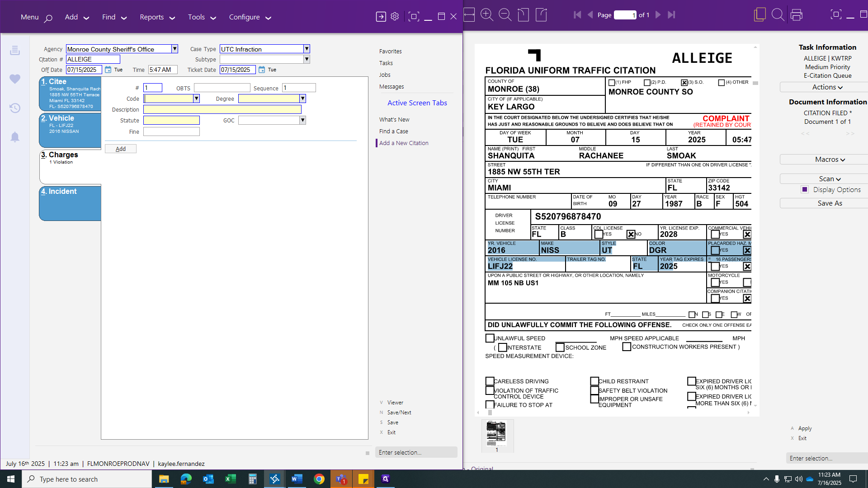This screenshot has height=488, width=868.
Task: Select the page 1 thumbnail
Action: (x=496, y=434)
